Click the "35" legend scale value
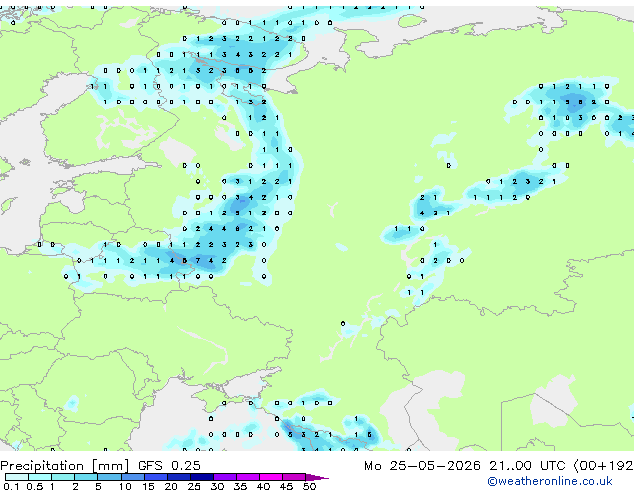Viewport: 634px width, 490px height. tap(240, 486)
